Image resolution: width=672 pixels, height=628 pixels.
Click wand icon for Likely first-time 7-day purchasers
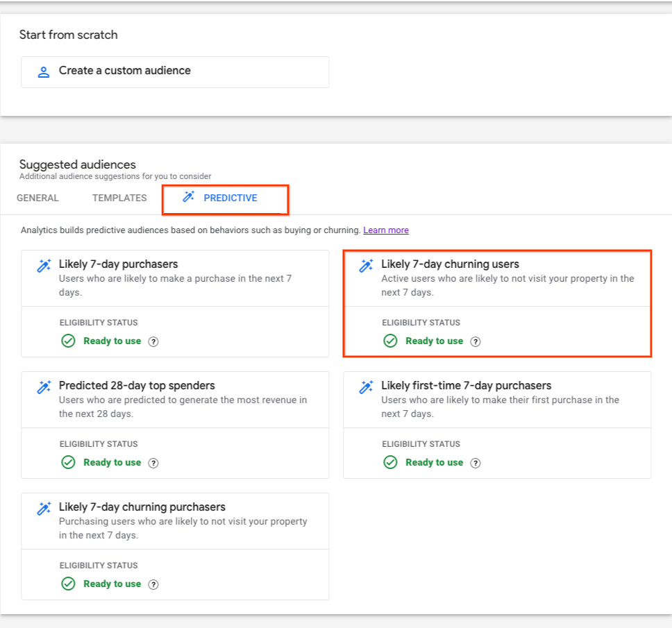[366, 387]
